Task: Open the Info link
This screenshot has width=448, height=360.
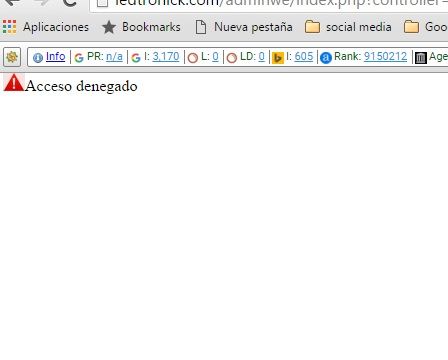Action: 55,57
